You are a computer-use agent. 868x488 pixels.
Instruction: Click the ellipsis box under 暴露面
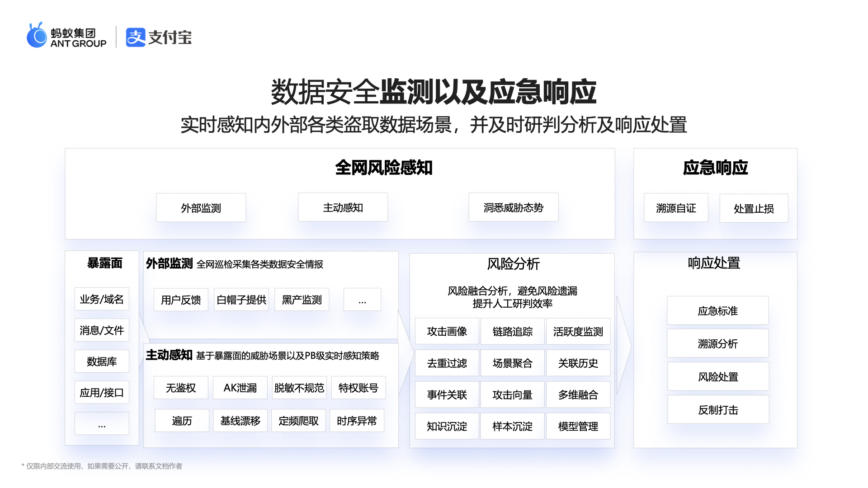(x=102, y=424)
